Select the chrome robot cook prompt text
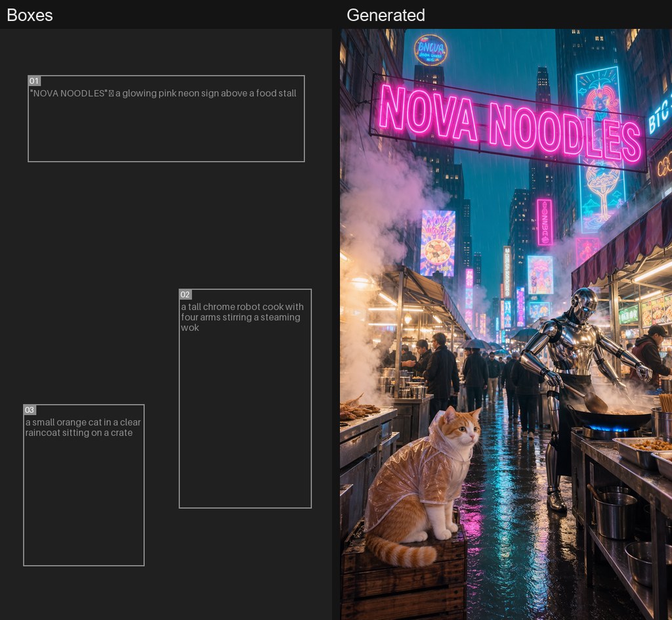672x620 pixels. click(242, 317)
